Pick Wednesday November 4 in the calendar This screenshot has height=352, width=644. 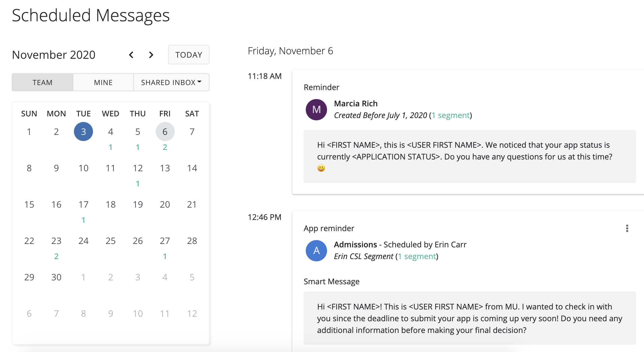coord(111,132)
